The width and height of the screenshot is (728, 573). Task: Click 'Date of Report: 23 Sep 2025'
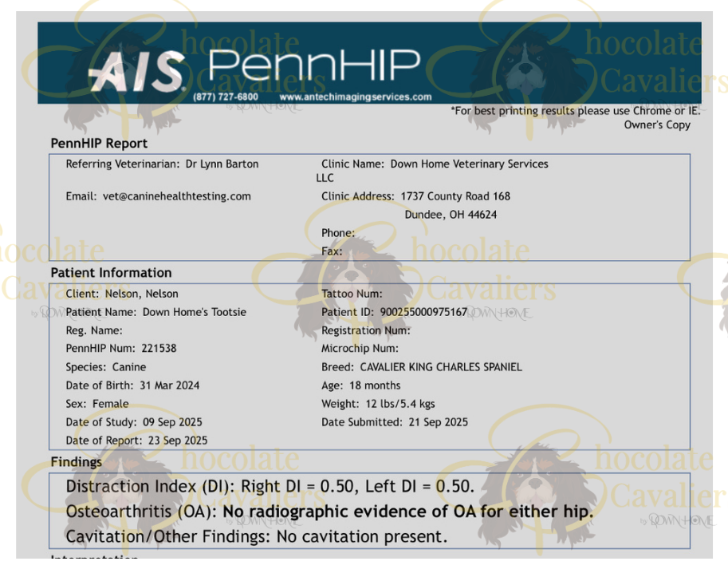tap(136, 441)
